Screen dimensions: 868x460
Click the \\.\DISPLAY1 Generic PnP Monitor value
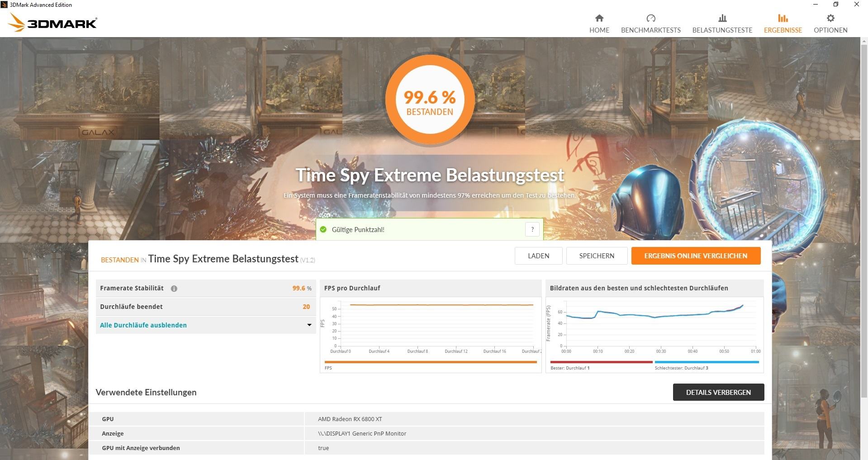362,433
